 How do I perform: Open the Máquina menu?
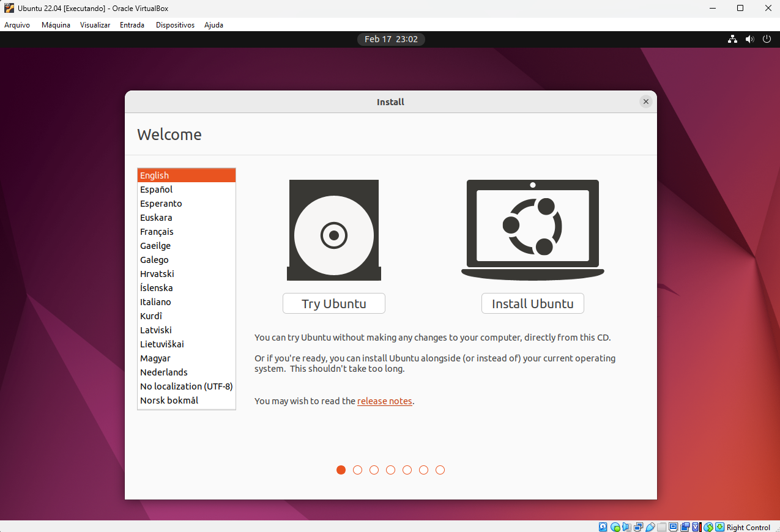pos(56,25)
